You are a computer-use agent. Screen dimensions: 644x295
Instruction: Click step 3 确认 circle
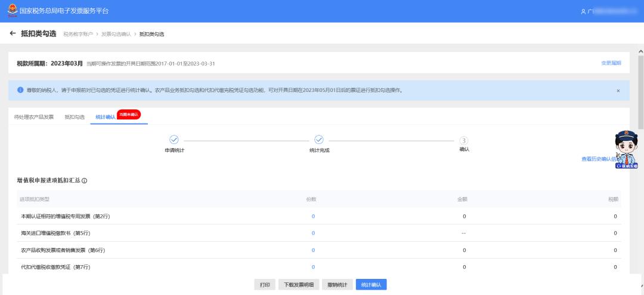tap(464, 140)
